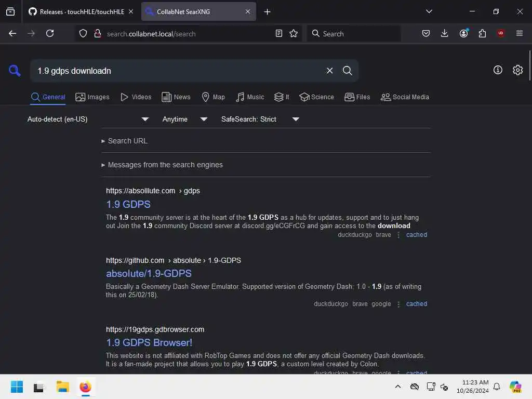Open the language dropdown Auto-detect (en-US)
Screen dimensions: 532x399
click(88, 119)
